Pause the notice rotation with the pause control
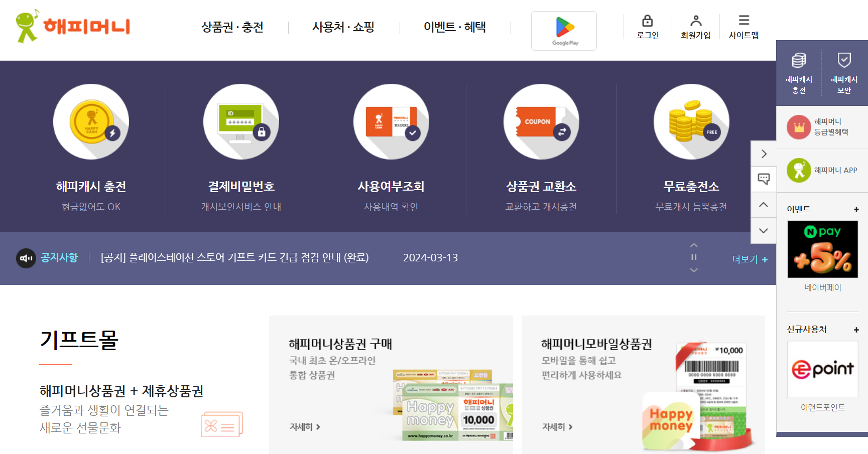This screenshot has height=454, width=868. click(694, 257)
